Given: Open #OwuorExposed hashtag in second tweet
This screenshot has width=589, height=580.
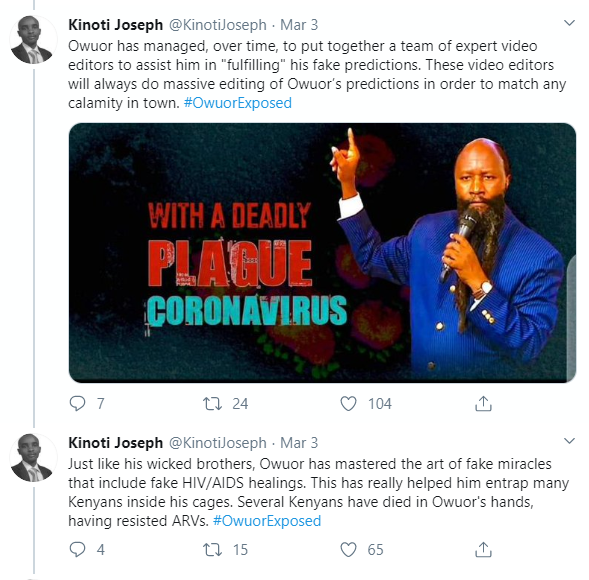Looking at the screenshot, I should (x=267, y=521).
